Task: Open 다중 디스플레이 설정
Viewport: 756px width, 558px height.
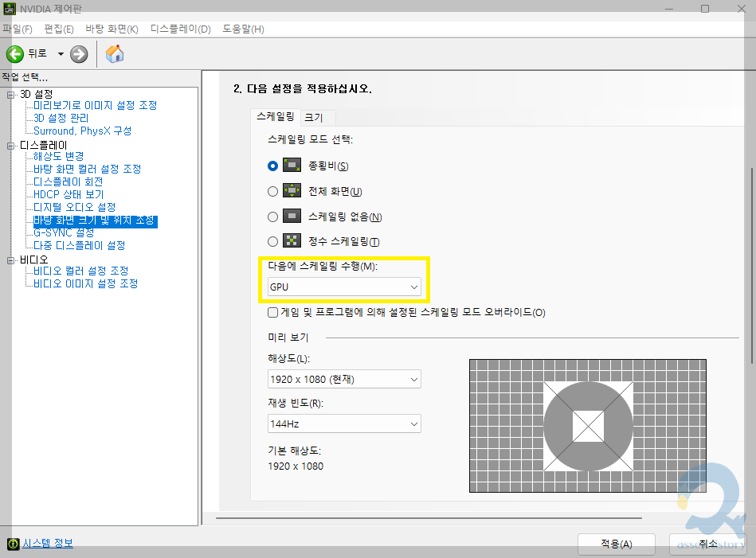Action: (x=79, y=246)
